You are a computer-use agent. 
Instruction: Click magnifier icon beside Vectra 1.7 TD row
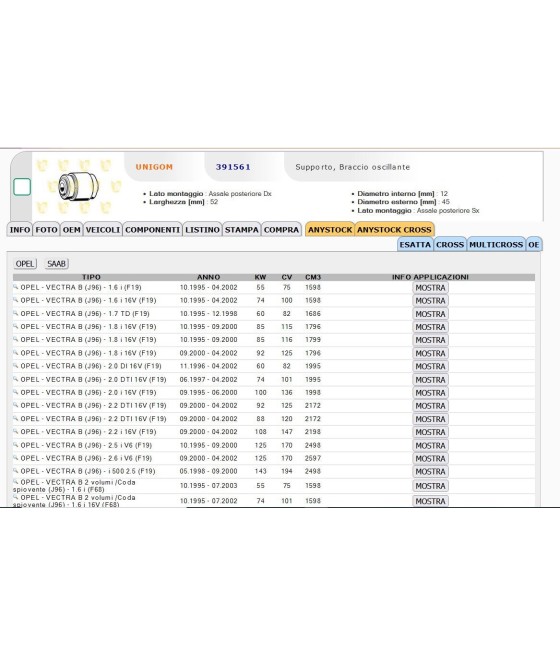click(15, 313)
